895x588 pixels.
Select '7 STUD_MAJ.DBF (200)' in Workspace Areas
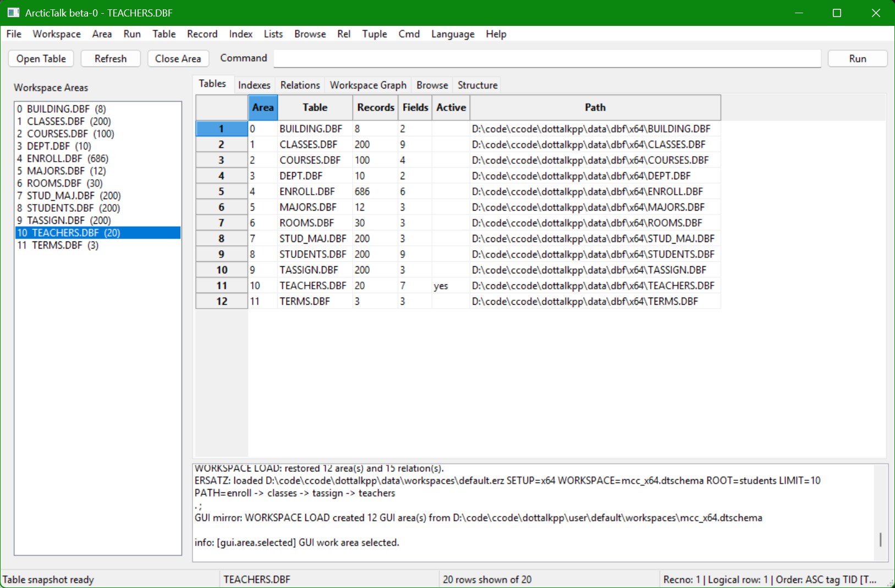(x=98, y=195)
